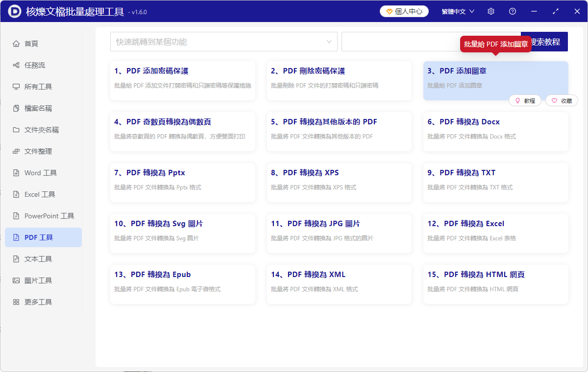Open the 文件夾名稱 tool category
This screenshot has width=588, height=372.
[x=43, y=129]
